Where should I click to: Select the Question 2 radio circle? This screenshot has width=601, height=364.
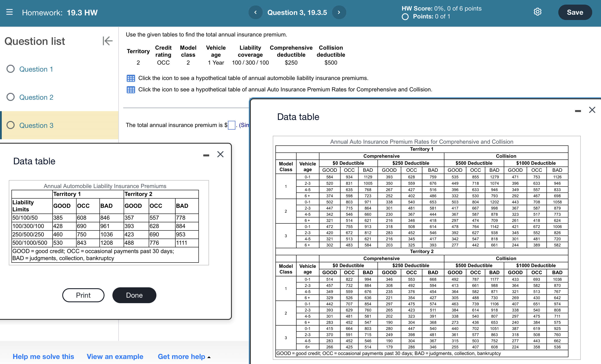click(11, 97)
